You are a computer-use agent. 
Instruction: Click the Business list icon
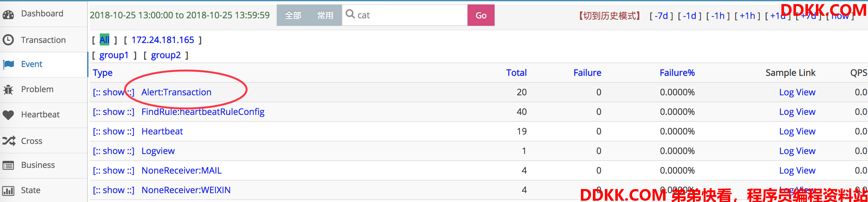(x=8, y=165)
